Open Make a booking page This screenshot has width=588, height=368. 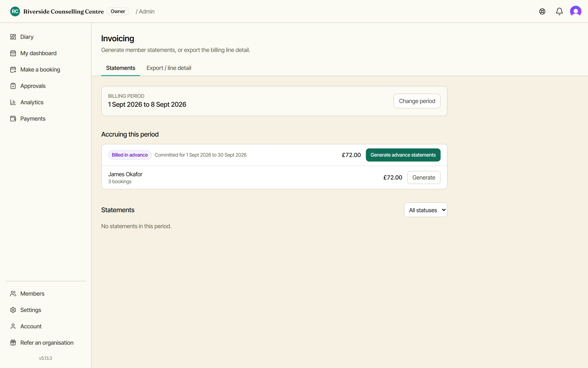coord(46,70)
